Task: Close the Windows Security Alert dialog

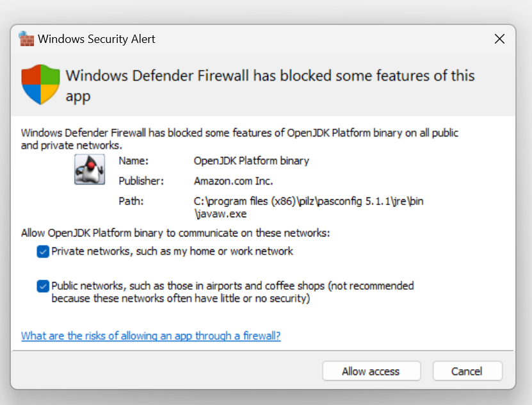Action: point(499,38)
